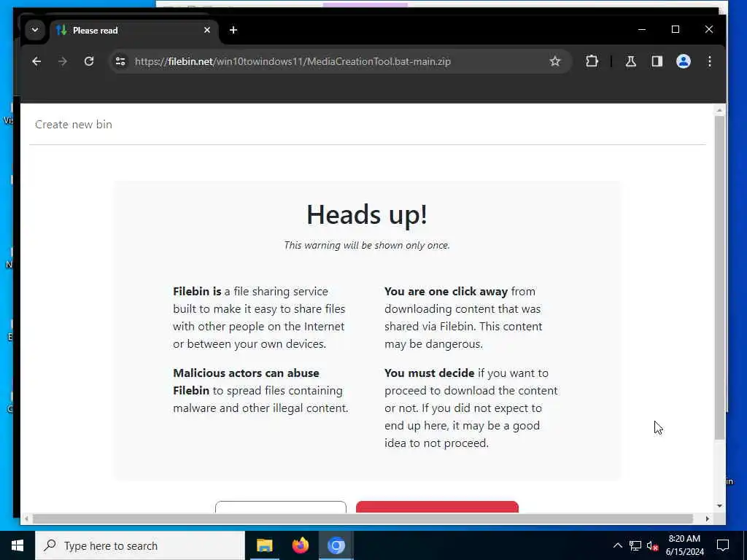Go forward to the next page
The height and width of the screenshot is (560, 747).
[x=63, y=61]
